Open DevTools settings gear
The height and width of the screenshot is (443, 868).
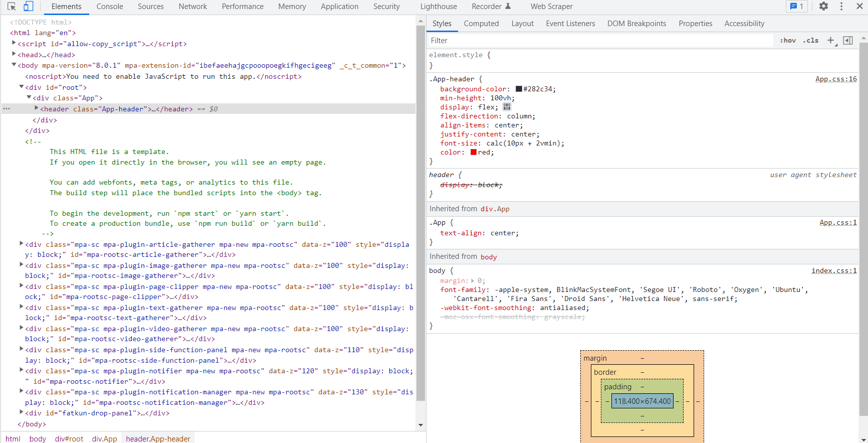click(823, 7)
